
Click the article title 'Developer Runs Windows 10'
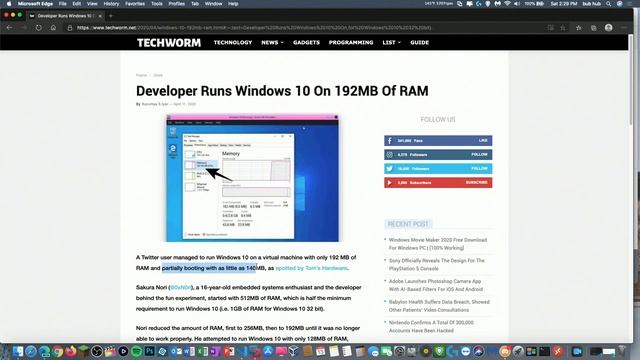(282, 91)
